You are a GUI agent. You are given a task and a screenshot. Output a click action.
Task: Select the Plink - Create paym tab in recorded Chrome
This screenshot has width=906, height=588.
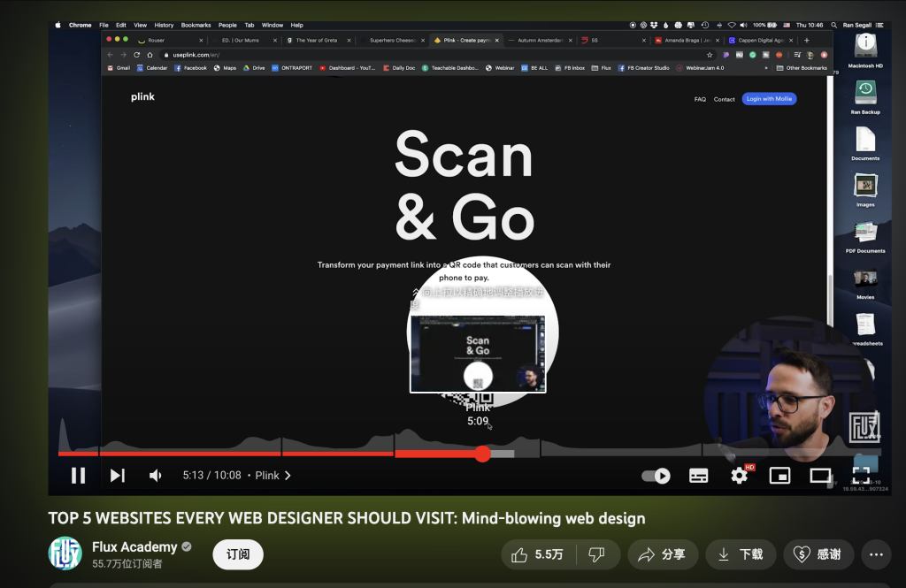(466, 41)
